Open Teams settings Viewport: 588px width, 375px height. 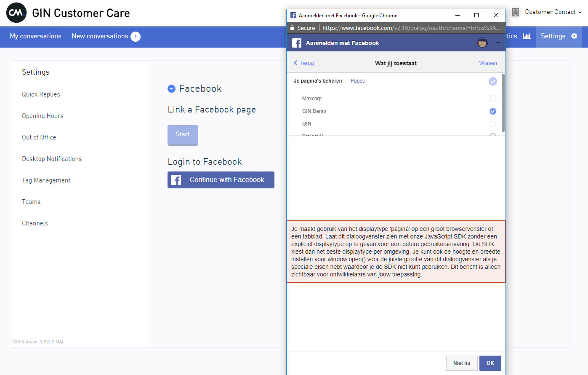pyautogui.click(x=31, y=202)
